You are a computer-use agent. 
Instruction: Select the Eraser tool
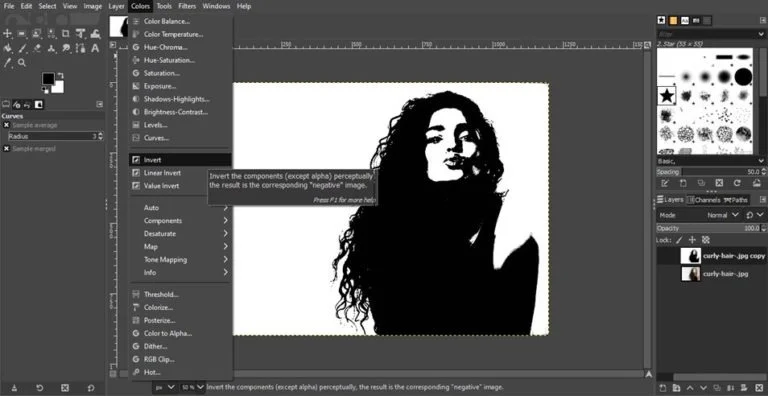[37, 48]
